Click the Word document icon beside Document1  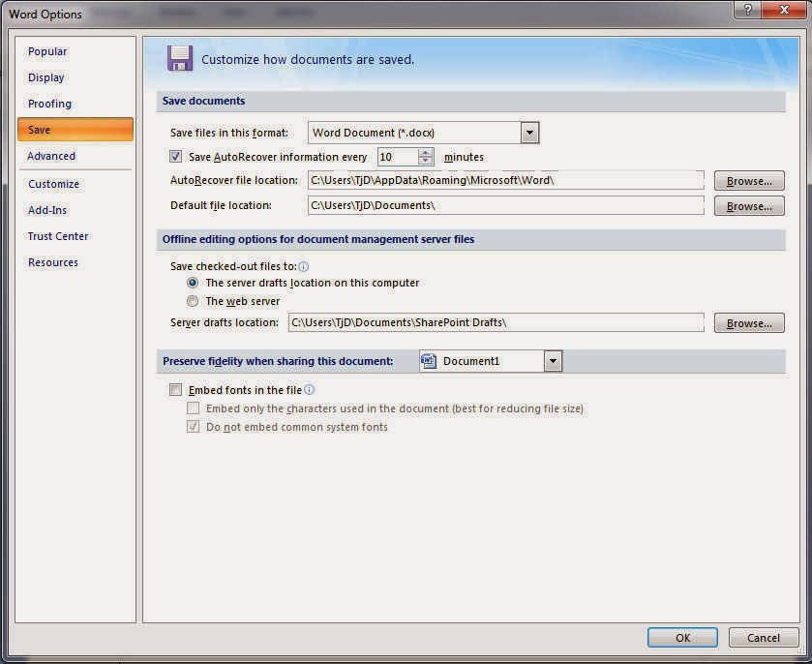(x=427, y=360)
